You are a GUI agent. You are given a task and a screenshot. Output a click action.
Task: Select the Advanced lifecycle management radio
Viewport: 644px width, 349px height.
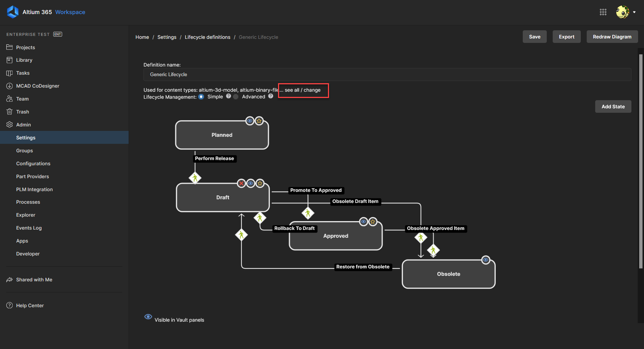point(236,97)
